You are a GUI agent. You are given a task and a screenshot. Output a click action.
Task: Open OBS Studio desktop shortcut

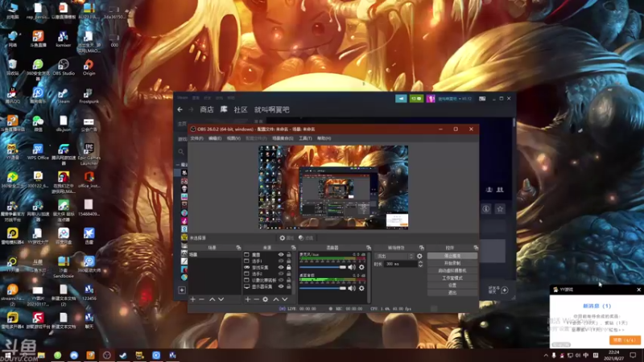64,68
